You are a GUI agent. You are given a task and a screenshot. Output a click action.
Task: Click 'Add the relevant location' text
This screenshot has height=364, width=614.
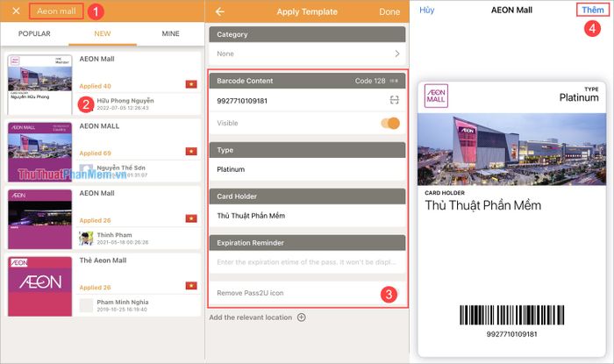[251, 318]
